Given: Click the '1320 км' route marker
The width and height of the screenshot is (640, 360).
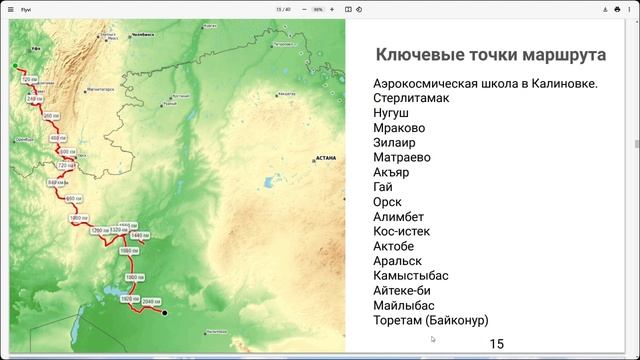Looking at the screenshot, I should point(119,230).
